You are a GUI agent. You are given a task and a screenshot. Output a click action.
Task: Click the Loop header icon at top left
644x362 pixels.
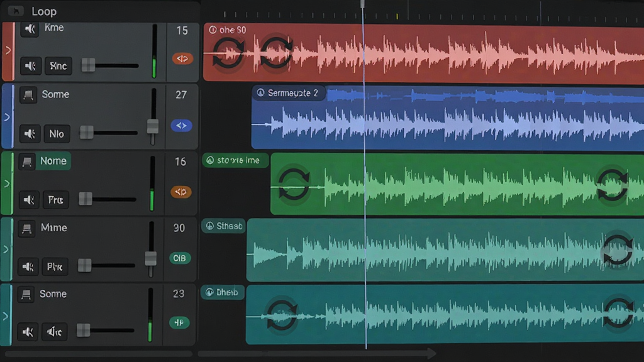coord(16,11)
